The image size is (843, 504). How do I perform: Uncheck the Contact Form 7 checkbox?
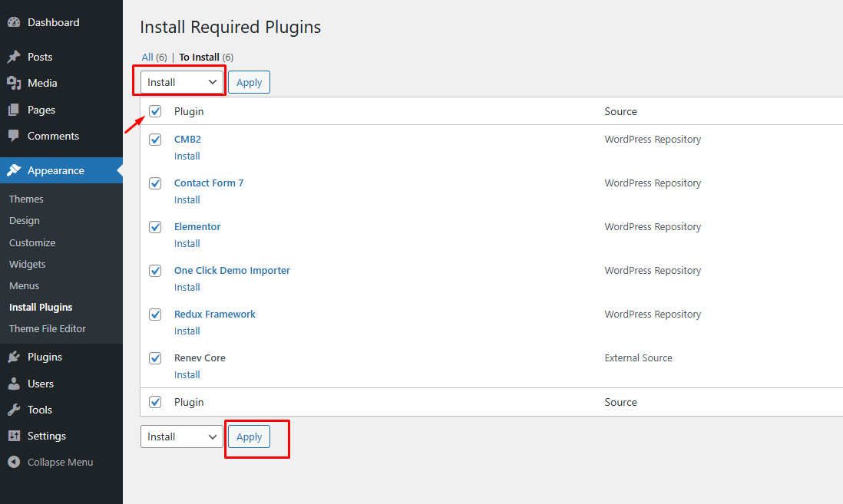155,183
